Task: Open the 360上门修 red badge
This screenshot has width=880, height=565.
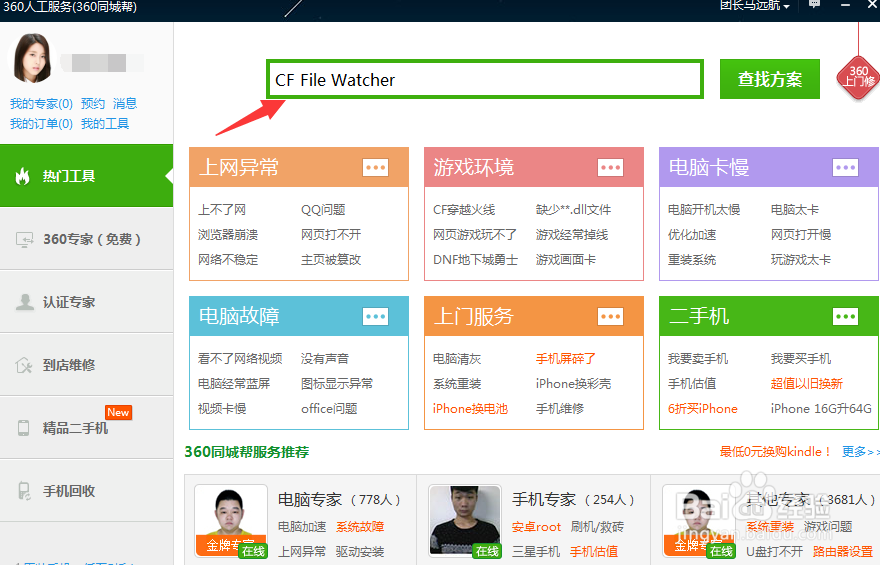Action: (858, 77)
